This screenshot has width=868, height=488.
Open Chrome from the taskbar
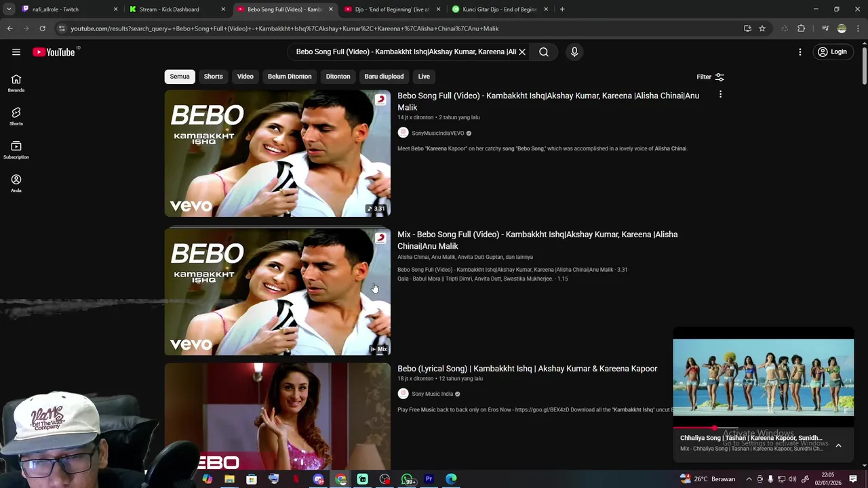(340, 479)
